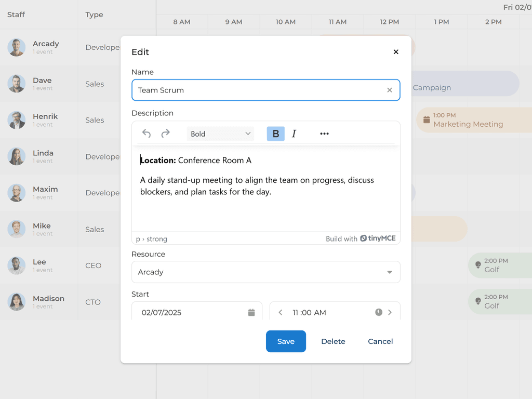The height and width of the screenshot is (399, 532).
Task: Open the Resource dropdown showing Arcady
Action: [x=266, y=272]
